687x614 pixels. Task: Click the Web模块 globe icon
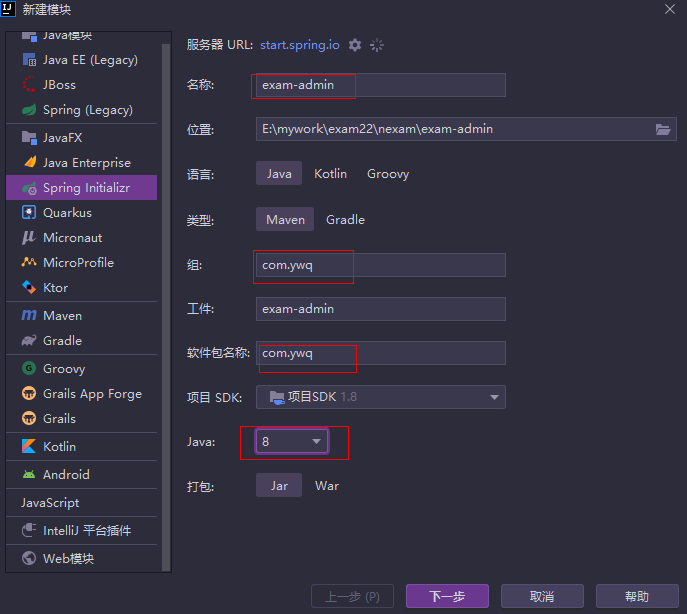click(29, 558)
